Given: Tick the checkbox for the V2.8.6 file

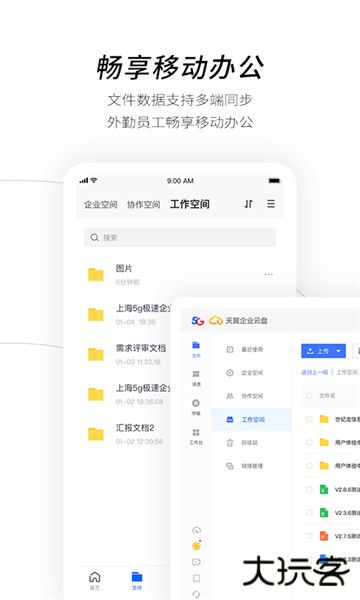Looking at the screenshot, I should (x=309, y=489).
